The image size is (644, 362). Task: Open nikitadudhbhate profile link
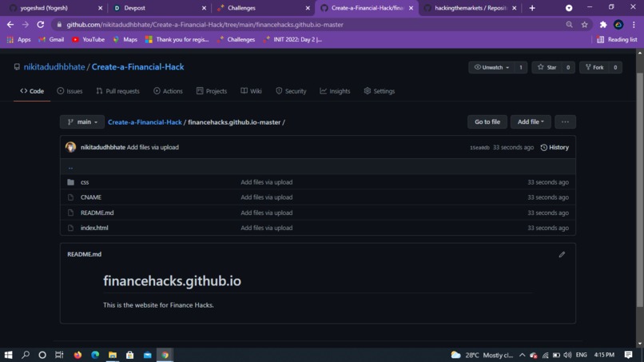coord(54,67)
